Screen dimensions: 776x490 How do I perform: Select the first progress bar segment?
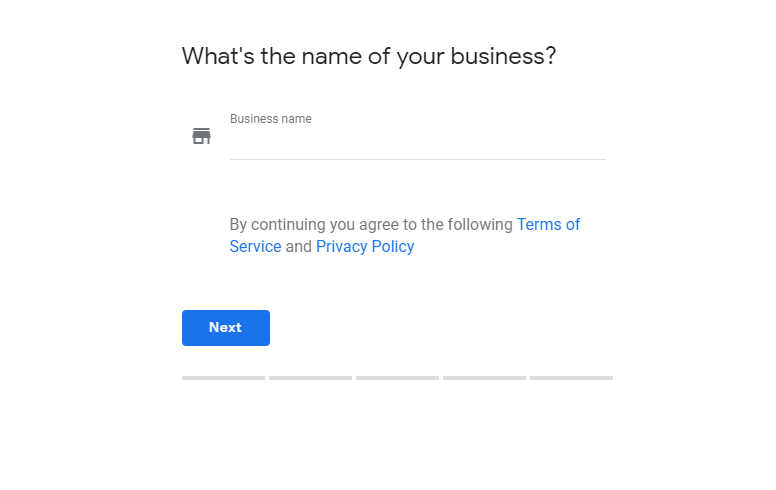point(223,378)
